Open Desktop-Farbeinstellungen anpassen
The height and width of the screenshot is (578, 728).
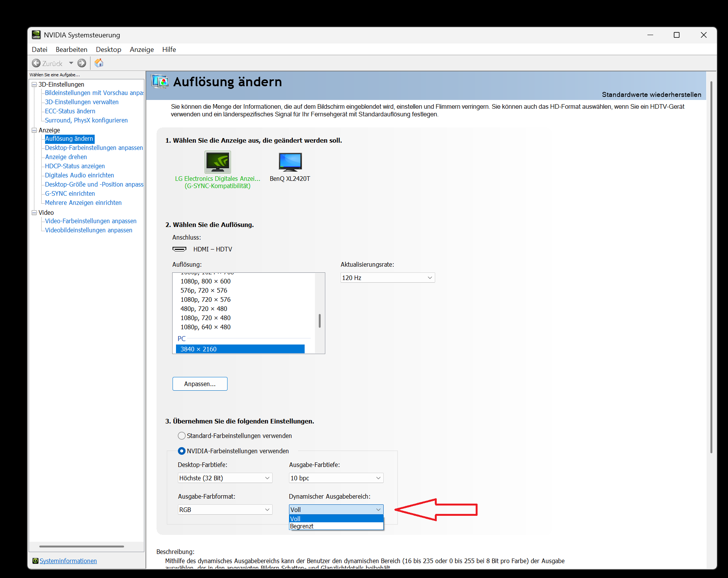[x=94, y=148]
